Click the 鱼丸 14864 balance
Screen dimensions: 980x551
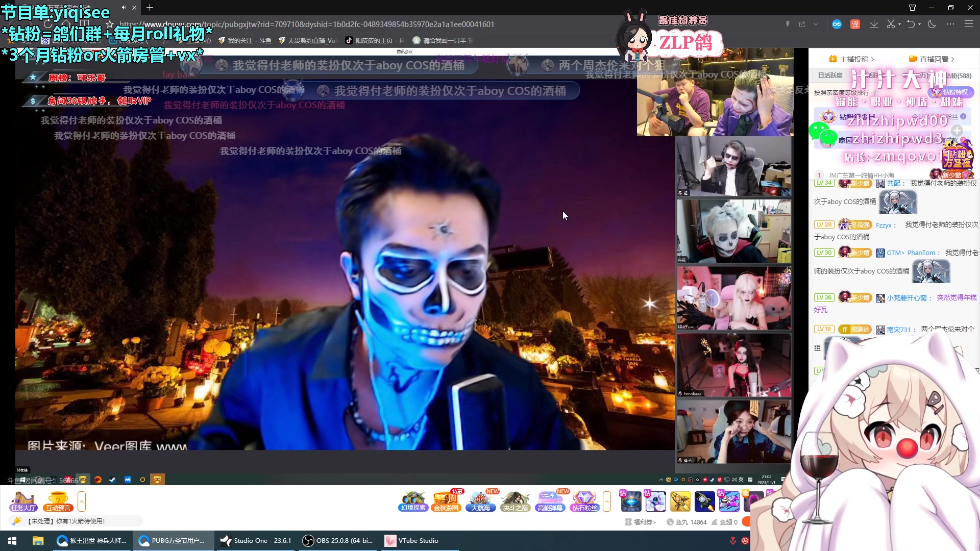coord(687,522)
